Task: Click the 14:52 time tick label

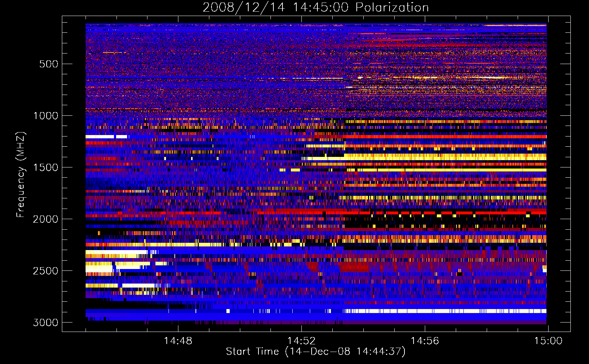Action: click(301, 341)
